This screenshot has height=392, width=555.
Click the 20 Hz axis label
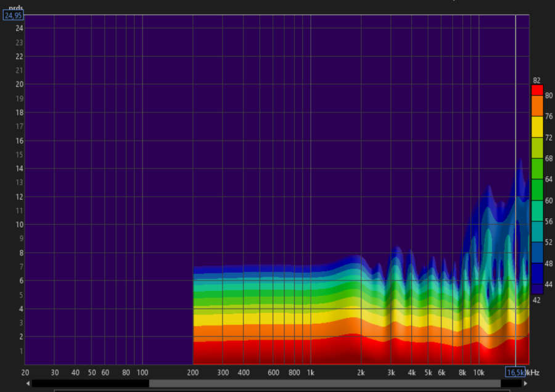(x=26, y=372)
